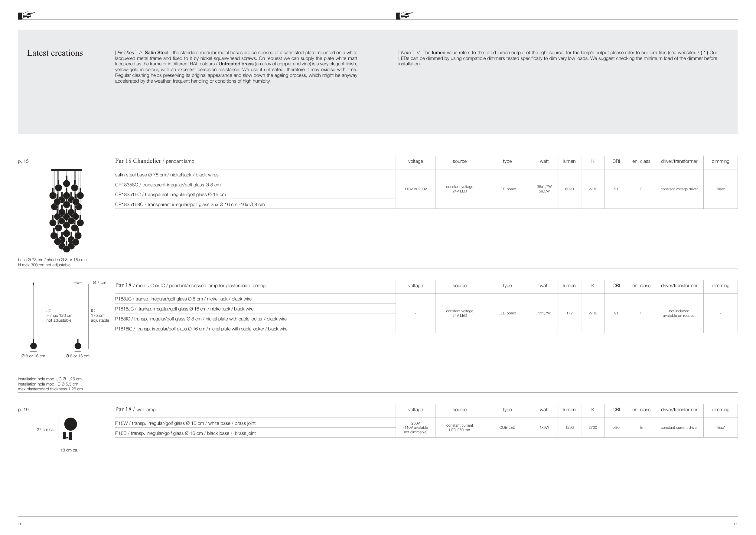
Task: Click the P188IC product row
Action: point(200,319)
